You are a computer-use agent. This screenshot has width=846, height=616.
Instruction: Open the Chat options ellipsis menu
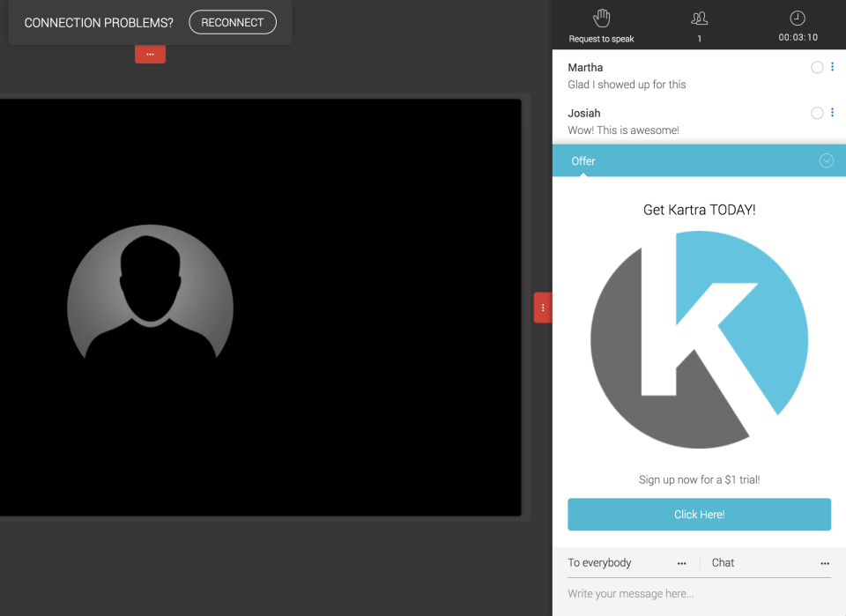coord(825,562)
